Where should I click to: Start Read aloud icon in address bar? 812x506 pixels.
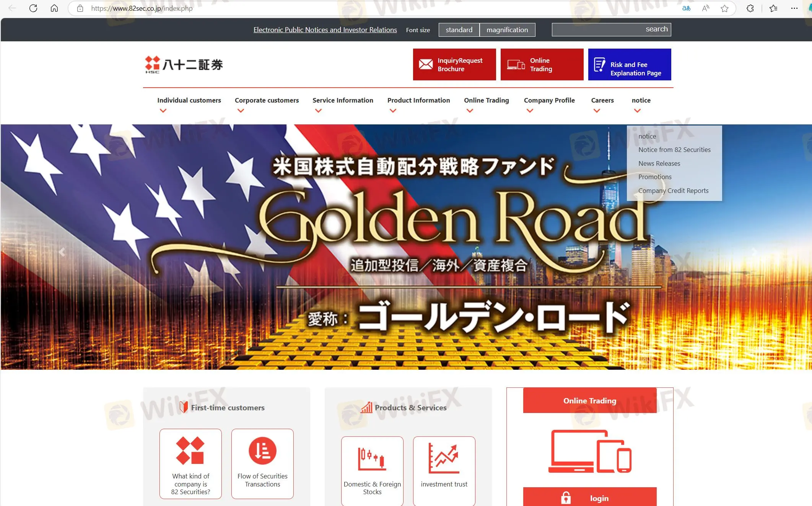tap(706, 8)
